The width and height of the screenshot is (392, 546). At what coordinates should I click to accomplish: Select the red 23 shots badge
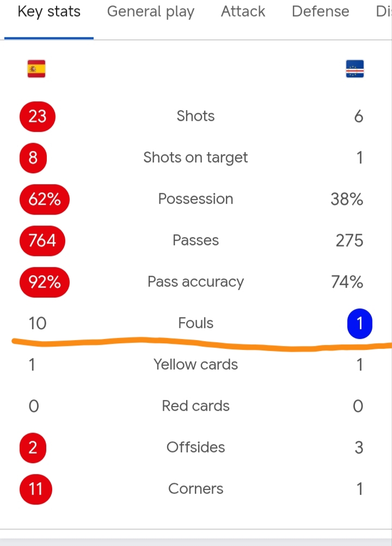pyautogui.click(x=37, y=116)
